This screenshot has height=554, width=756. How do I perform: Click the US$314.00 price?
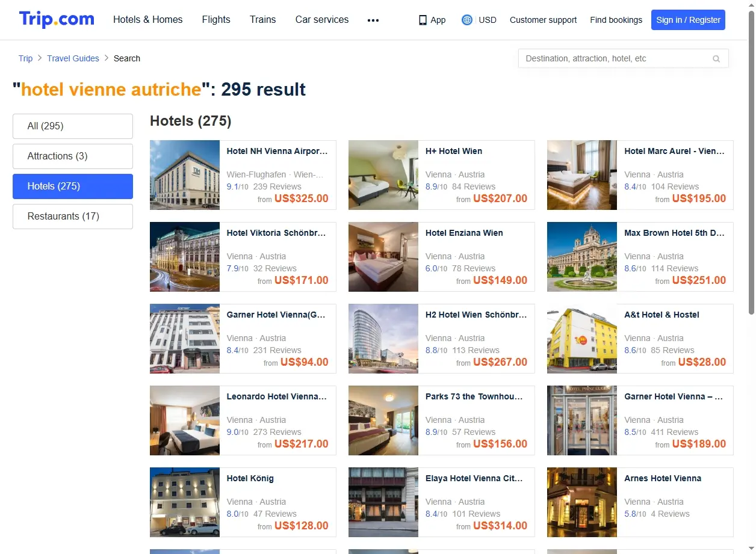(x=500, y=526)
